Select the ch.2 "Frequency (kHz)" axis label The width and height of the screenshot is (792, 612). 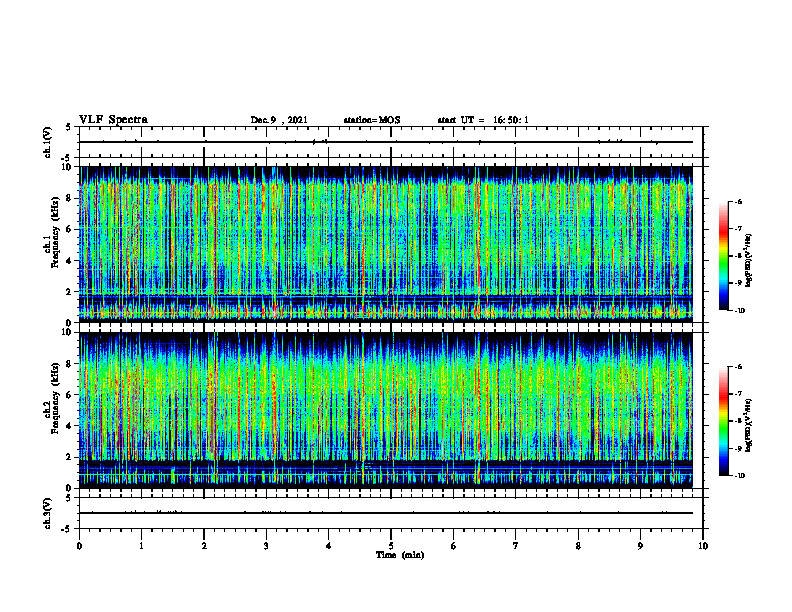click(55, 398)
